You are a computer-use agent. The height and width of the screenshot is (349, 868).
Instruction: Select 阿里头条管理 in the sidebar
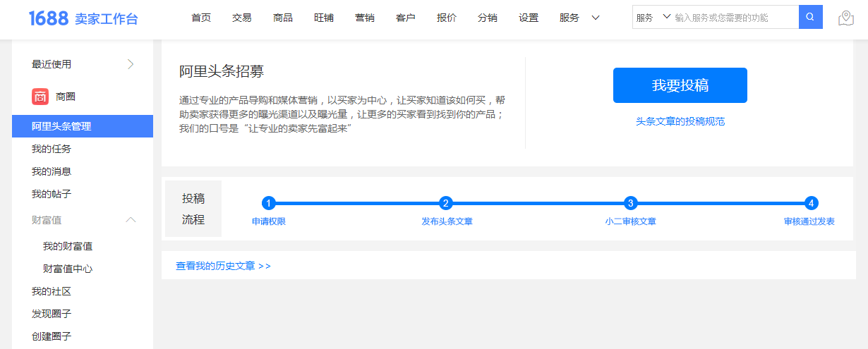pyautogui.click(x=61, y=126)
